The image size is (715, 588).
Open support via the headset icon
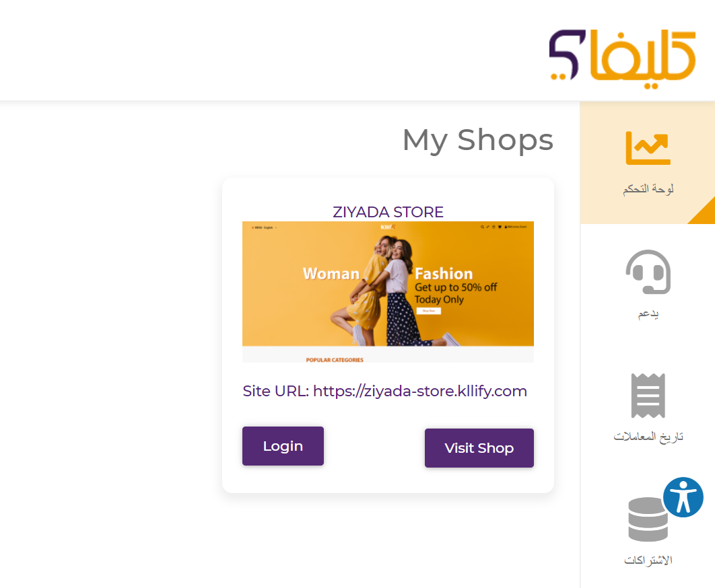(648, 272)
